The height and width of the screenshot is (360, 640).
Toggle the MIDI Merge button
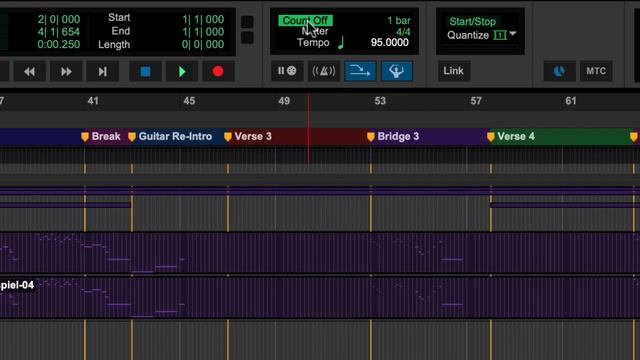point(360,71)
